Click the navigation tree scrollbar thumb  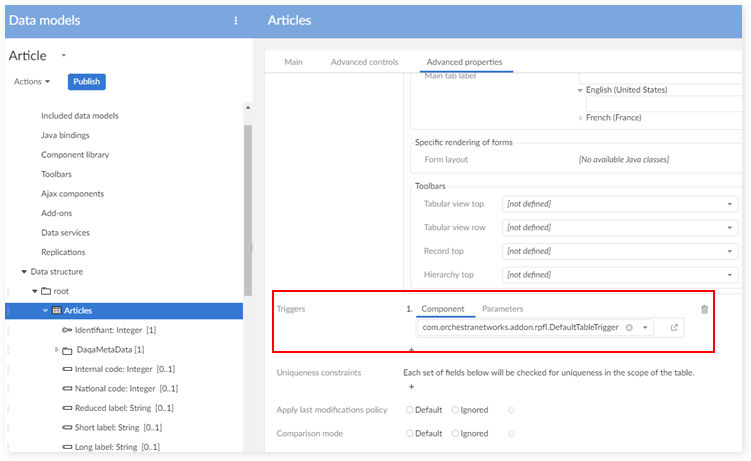tap(248, 210)
